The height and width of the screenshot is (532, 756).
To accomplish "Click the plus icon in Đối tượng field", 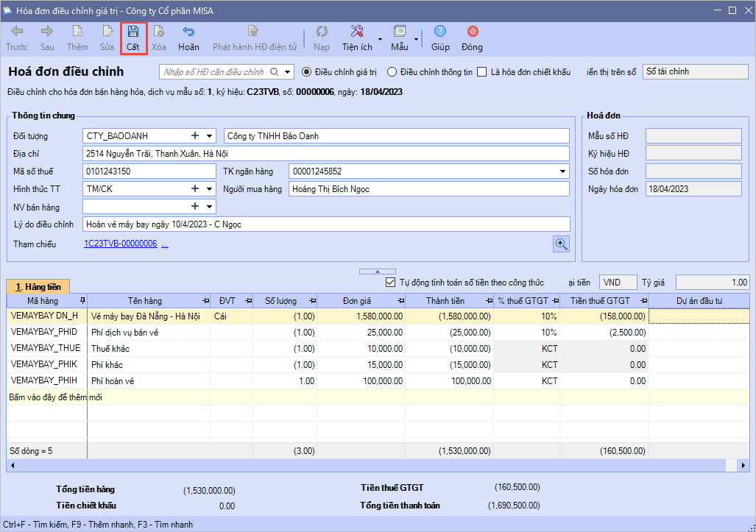I will [195, 136].
